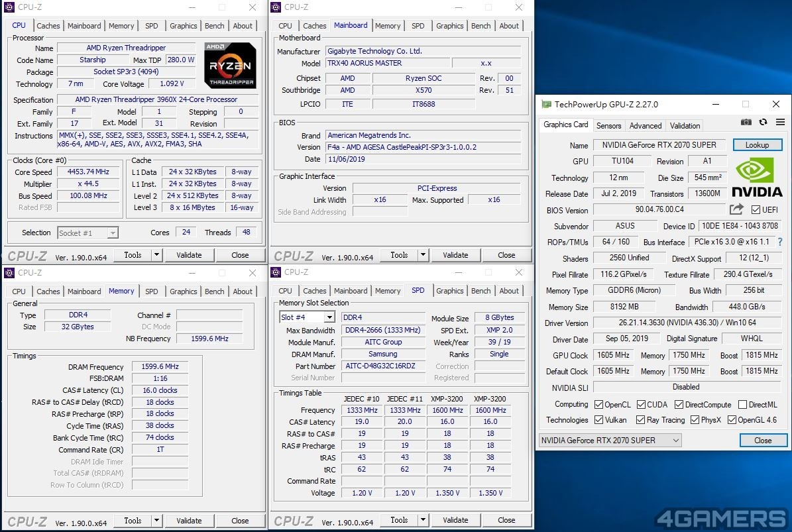Click the title bar icon of the CPU-Z window showing Processor info

[x=9, y=7]
